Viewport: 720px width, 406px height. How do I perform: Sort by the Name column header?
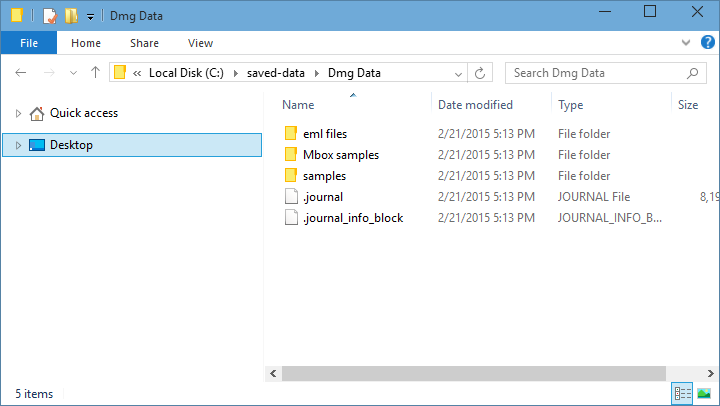point(298,105)
